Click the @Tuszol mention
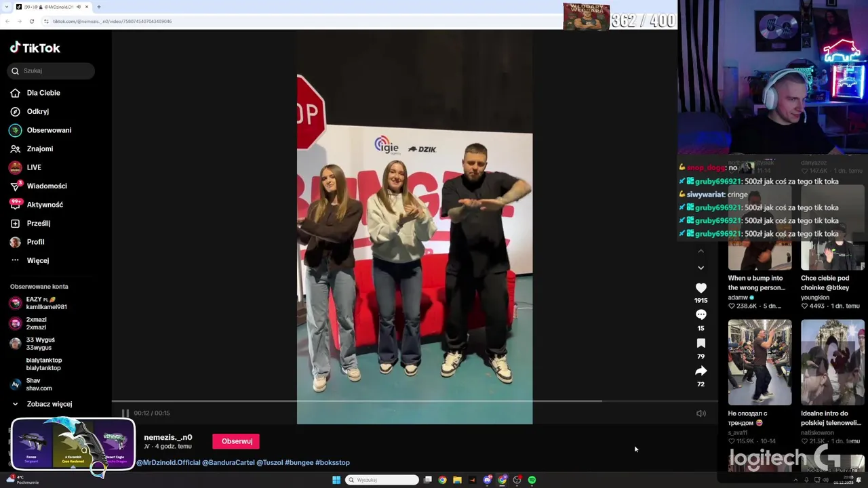The width and height of the screenshot is (868, 488). tap(269, 462)
